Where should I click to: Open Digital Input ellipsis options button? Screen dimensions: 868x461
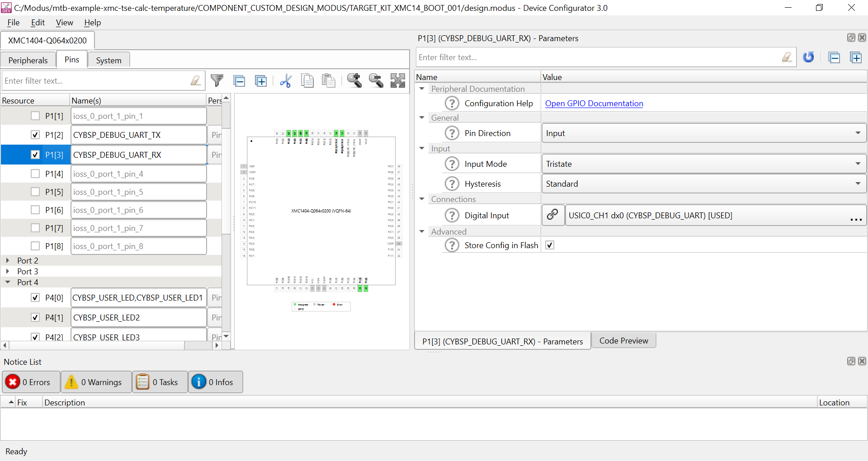856,219
